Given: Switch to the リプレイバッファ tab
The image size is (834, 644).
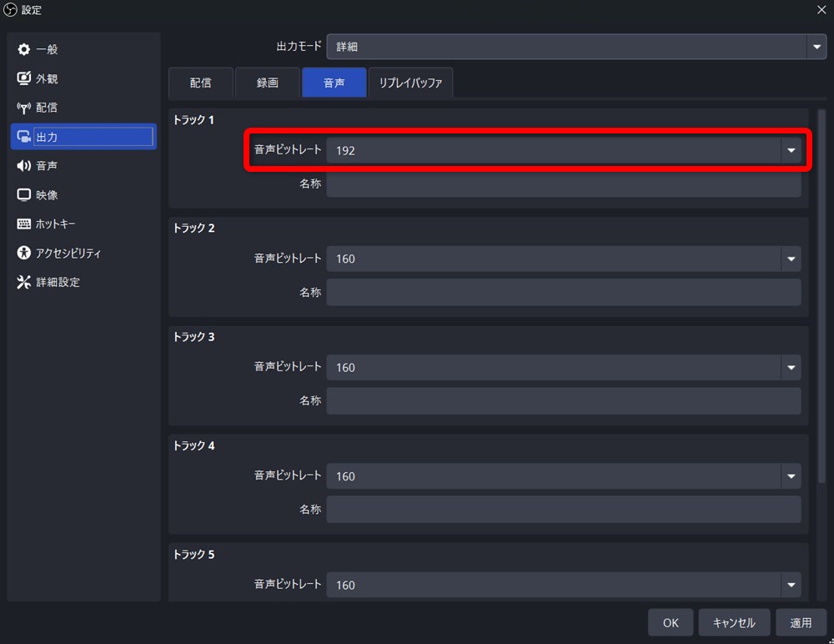Looking at the screenshot, I should coord(410,83).
